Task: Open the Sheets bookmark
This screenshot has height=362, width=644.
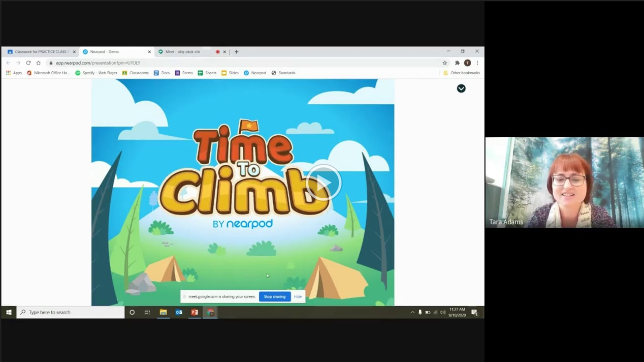Action: [207, 73]
